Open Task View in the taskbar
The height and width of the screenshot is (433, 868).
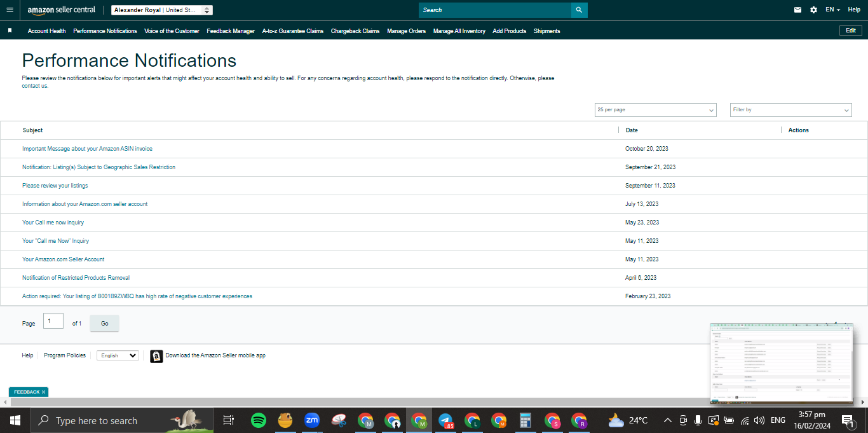228,420
